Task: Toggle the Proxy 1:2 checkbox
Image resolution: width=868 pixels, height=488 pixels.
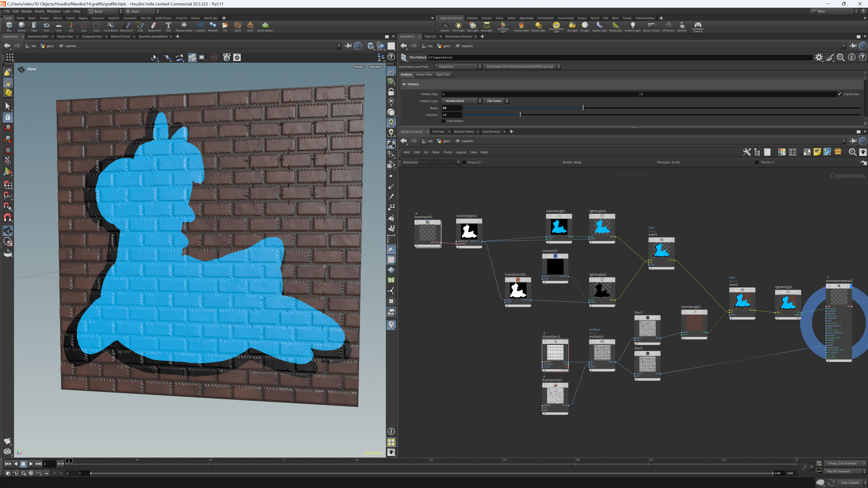Action: click(464, 162)
